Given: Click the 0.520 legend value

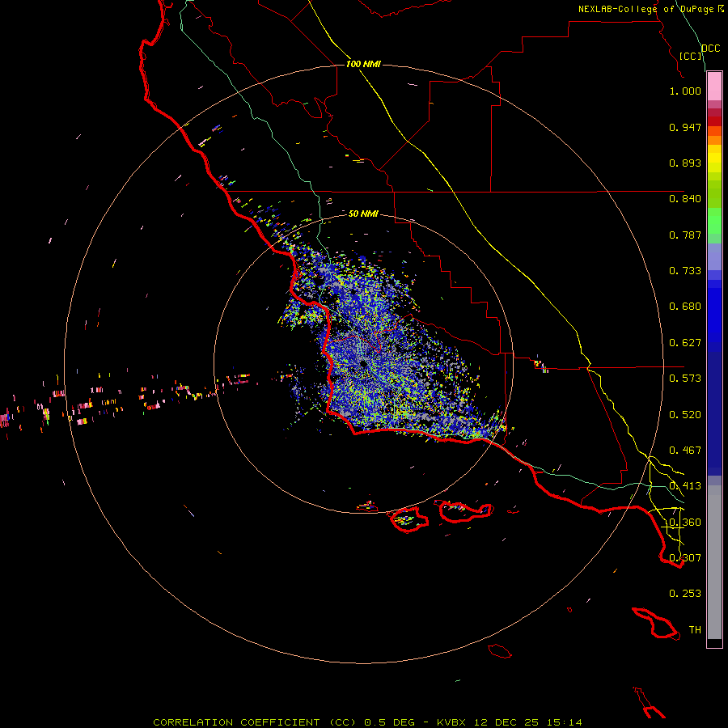Looking at the screenshot, I should (685, 415).
